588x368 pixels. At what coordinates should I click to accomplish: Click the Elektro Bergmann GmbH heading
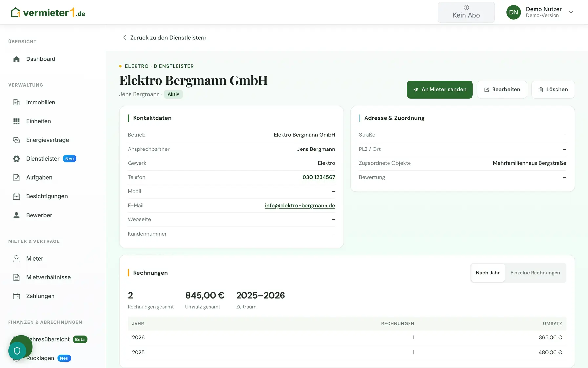[x=194, y=80]
